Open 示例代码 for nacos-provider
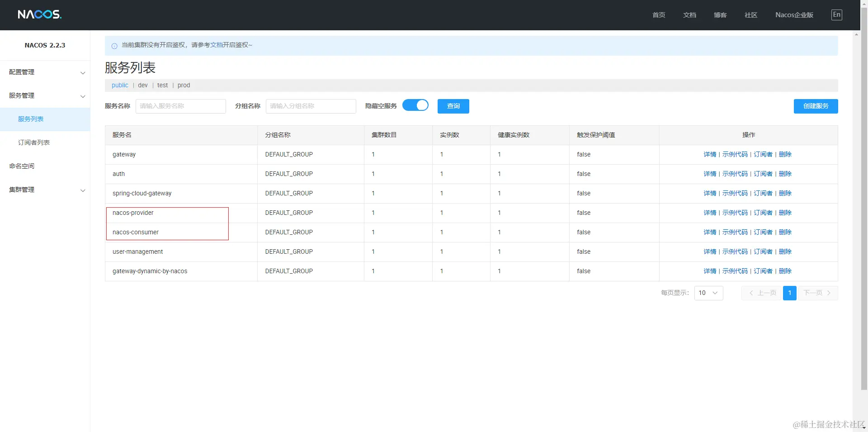Screen dimensions: 868x432 click(735, 213)
